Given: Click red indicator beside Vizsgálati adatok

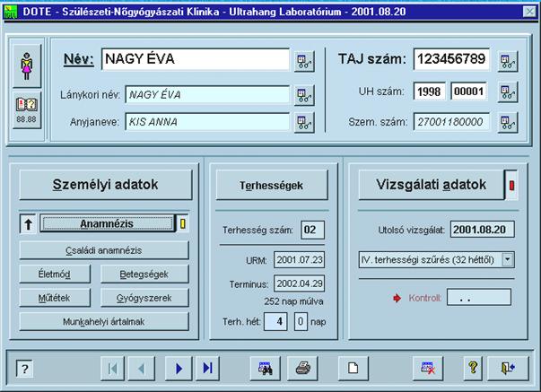Looking at the screenshot, I should coord(511,186).
